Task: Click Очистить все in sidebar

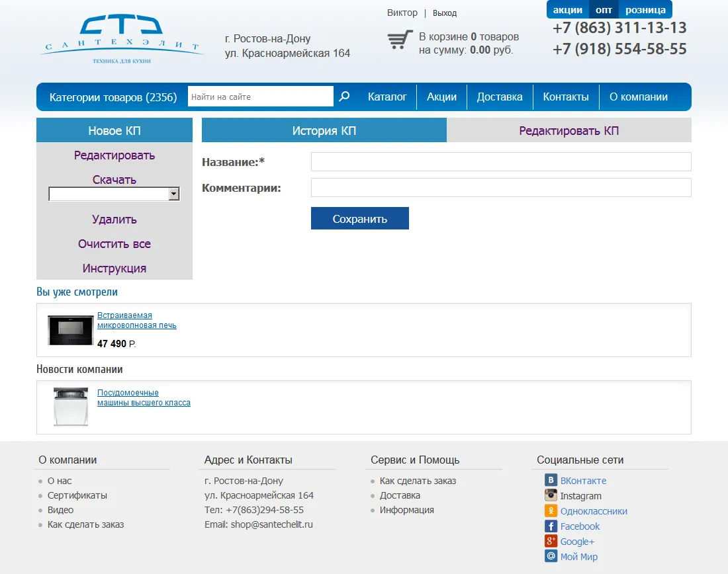Action: 114,243
